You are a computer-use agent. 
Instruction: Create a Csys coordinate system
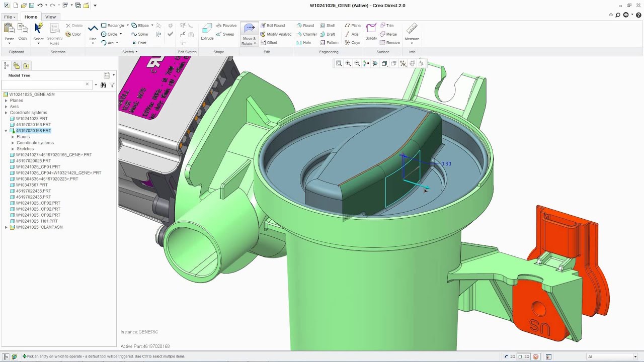(x=352, y=43)
